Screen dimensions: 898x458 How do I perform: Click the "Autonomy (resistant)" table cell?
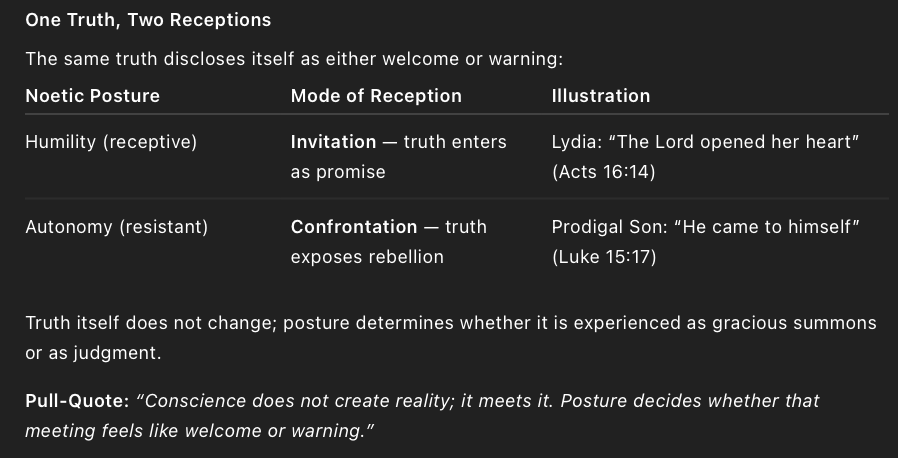(116, 227)
